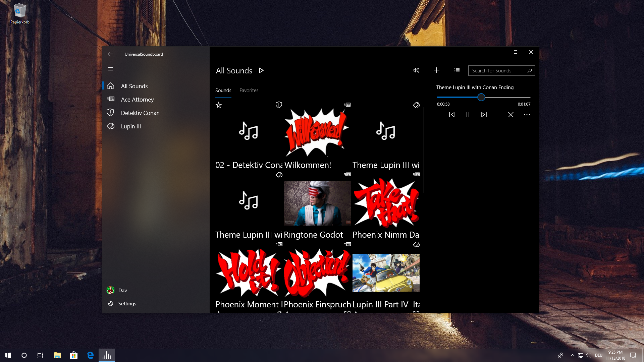
Task: Click category icon above Phoenix Einspruch tile
Action: click(x=347, y=244)
